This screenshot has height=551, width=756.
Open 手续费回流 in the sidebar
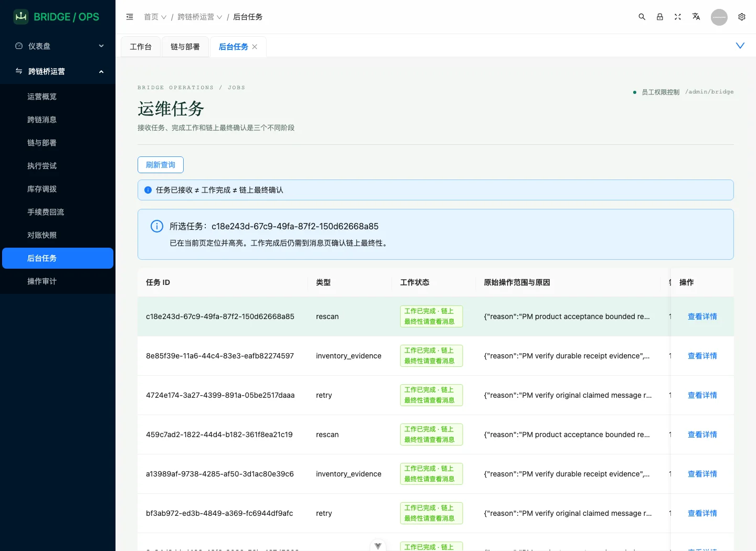click(x=58, y=212)
